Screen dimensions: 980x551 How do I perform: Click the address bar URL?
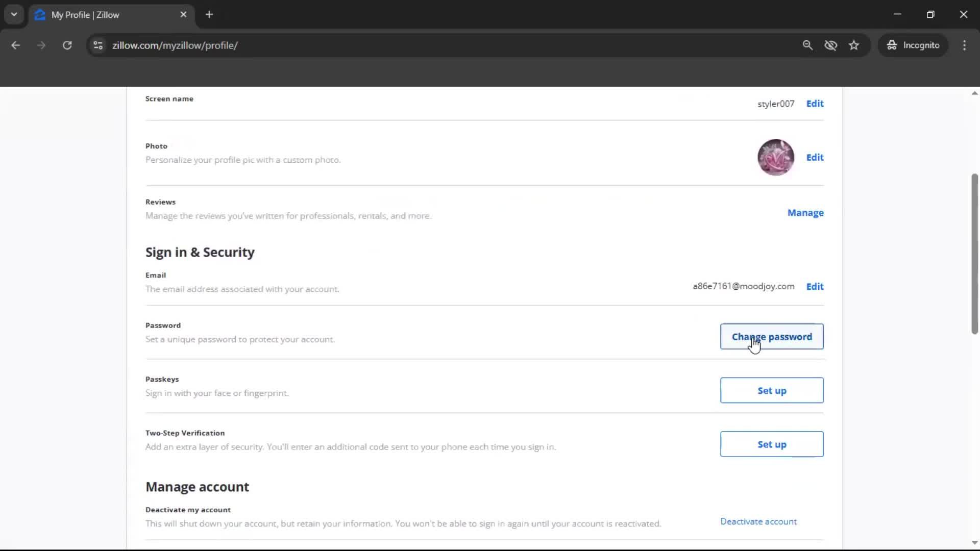tap(175, 45)
